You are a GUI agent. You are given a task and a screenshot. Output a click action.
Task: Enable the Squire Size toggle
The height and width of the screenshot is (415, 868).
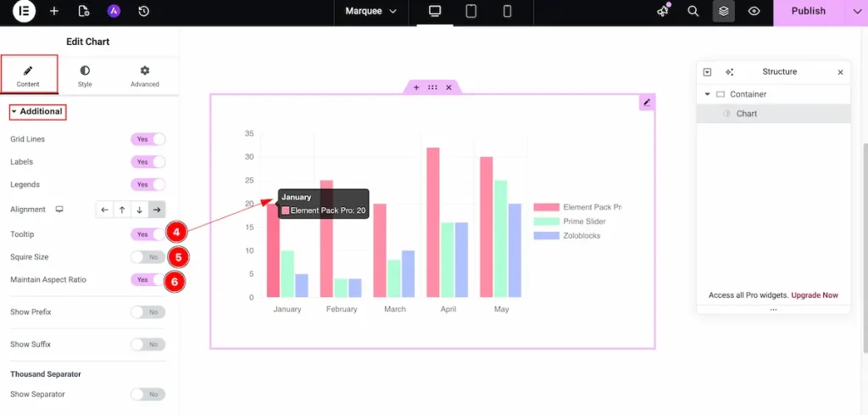(x=147, y=257)
